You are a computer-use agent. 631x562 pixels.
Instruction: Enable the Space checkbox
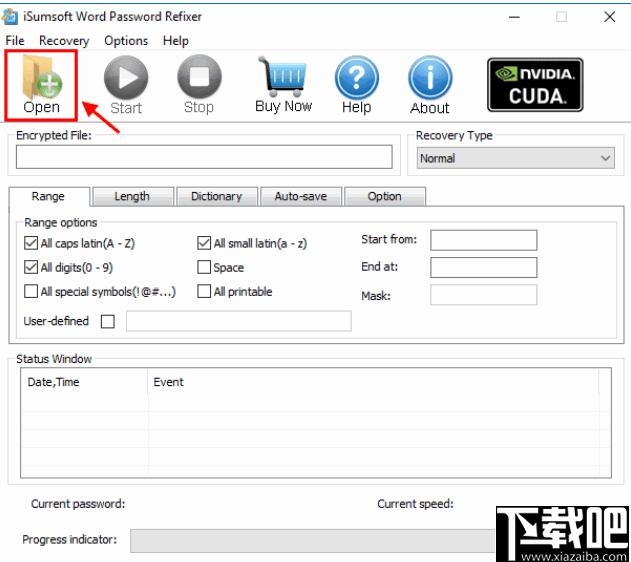pos(204,267)
